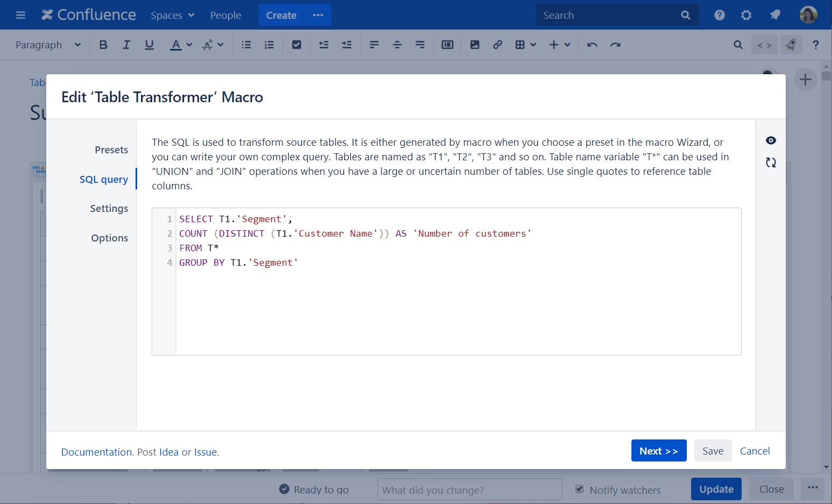Open the help question mark icon in header
Viewport: 832px width, 504px height.
tap(719, 15)
